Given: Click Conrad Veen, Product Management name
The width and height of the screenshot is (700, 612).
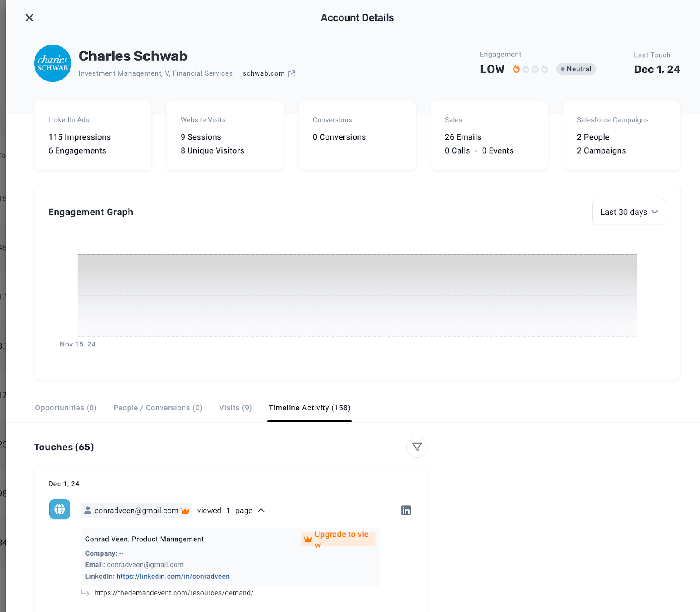Looking at the screenshot, I should point(144,539).
